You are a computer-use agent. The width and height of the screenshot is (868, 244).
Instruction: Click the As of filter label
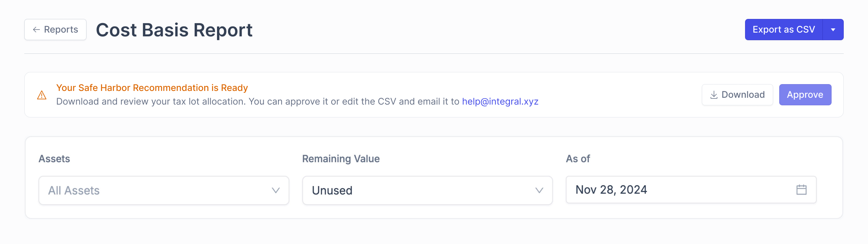tap(578, 159)
